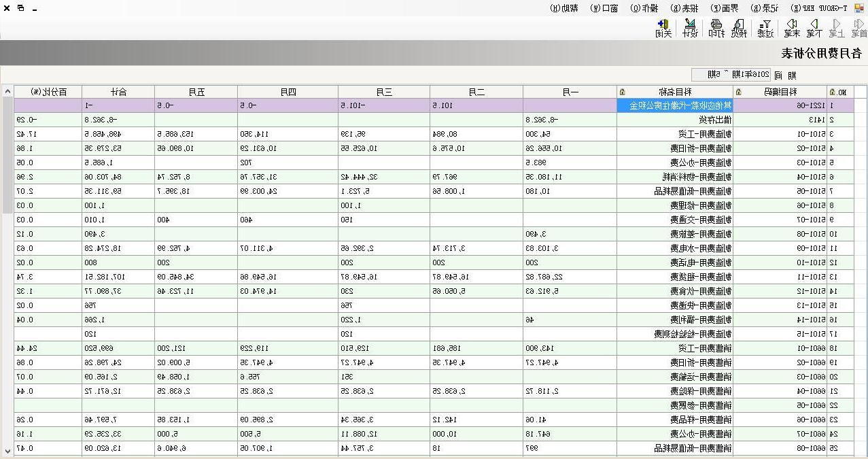The image size is (868, 459).
Task: Go to previous record with 上笔
Action: pyautogui.click(x=836, y=28)
